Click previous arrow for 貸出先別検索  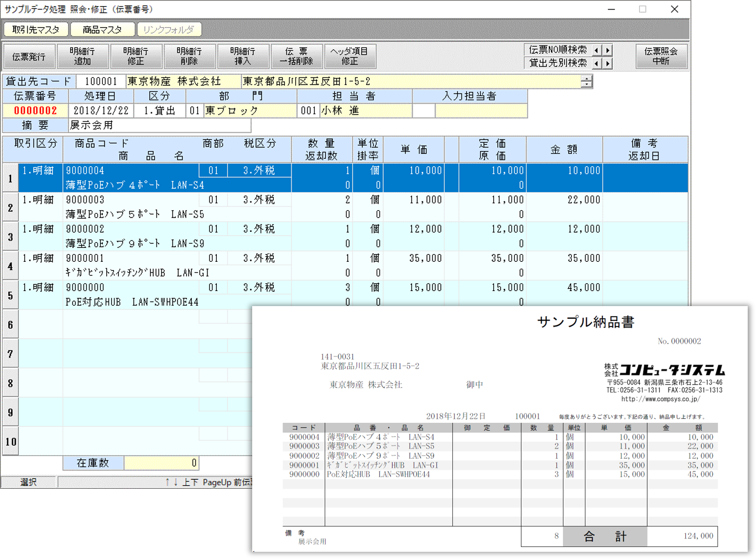(x=596, y=64)
